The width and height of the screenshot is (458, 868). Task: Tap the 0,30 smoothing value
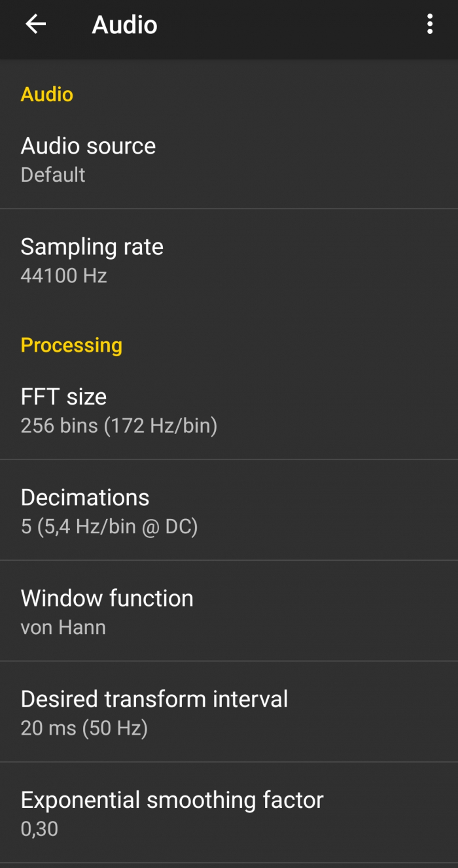[x=39, y=829]
